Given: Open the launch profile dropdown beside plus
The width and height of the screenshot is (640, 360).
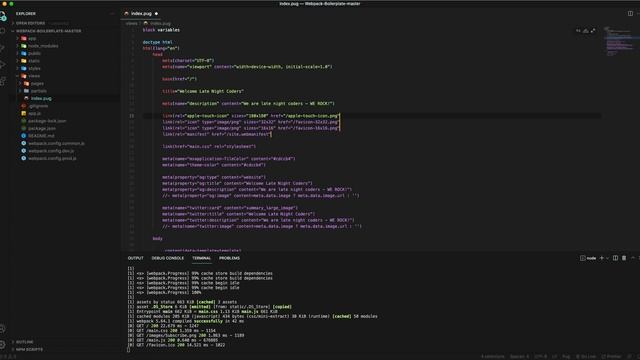Looking at the screenshot, I should pos(607,258).
